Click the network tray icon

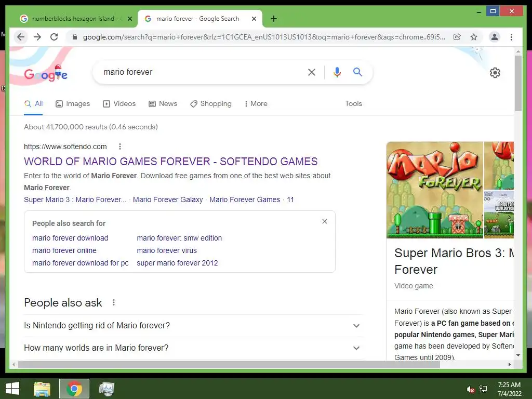(x=483, y=389)
